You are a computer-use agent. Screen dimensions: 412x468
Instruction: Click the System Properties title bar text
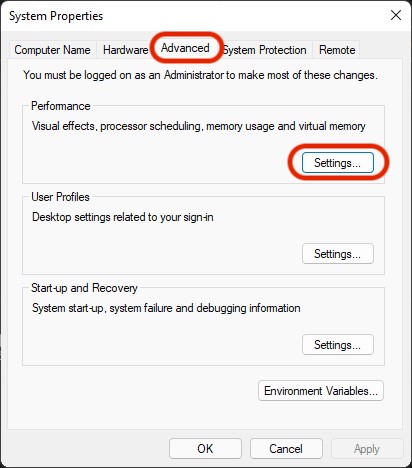click(x=56, y=16)
